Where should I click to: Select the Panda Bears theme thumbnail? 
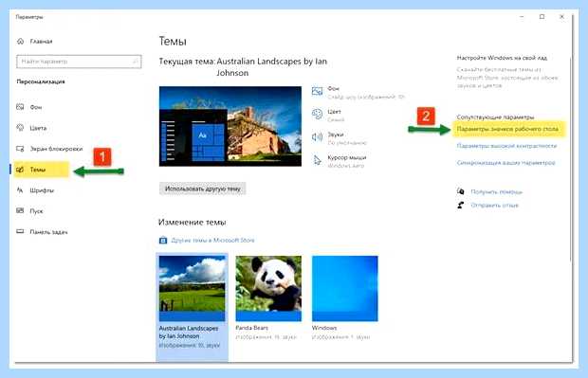(x=268, y=288)
